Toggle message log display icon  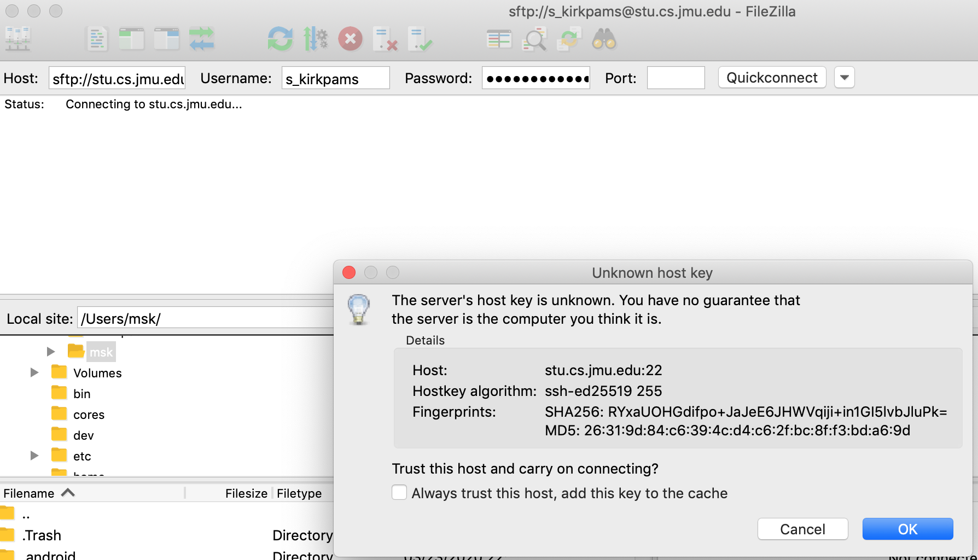[97, 39]
